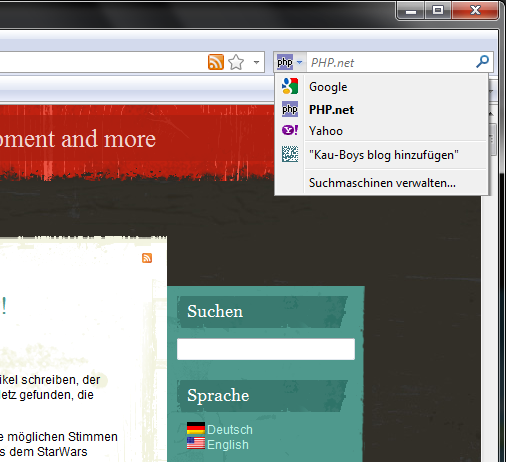Click the orange RSS feed icon in address bar

coord(216,62)
